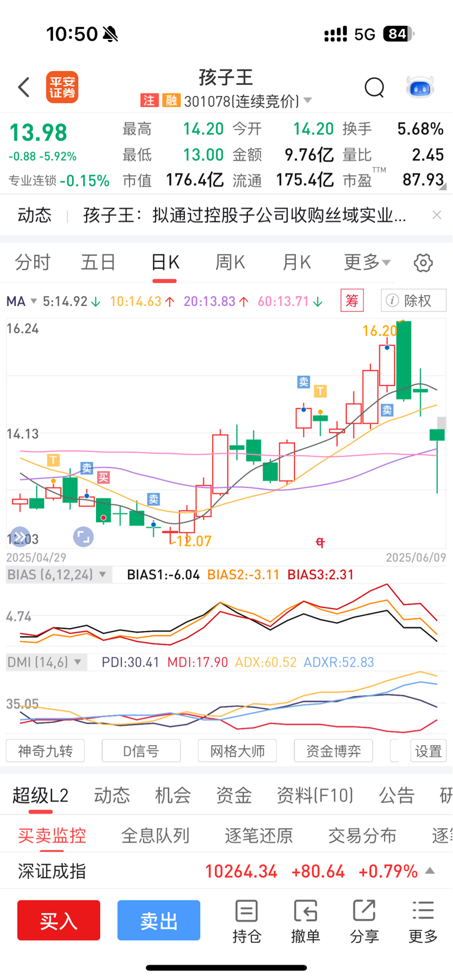This screenshot has width=453, height=980.
Task: Open the 全息队列 sub-tab
Action: point(156,835)
